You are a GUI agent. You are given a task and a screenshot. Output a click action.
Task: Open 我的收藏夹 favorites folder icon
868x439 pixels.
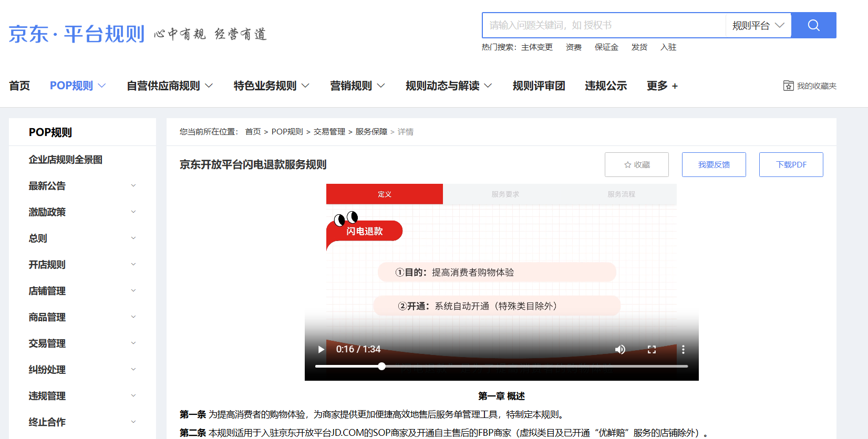[x=788, y=86]
